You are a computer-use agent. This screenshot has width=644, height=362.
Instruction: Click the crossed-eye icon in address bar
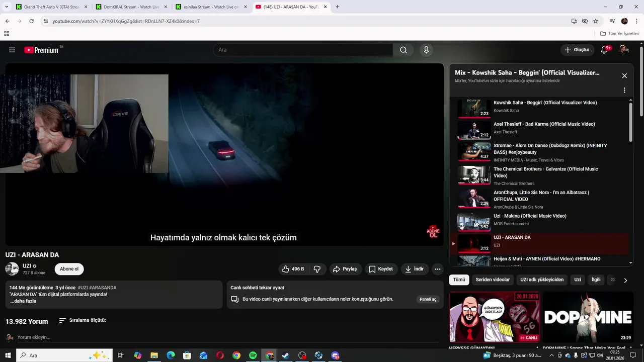(585, 21)
